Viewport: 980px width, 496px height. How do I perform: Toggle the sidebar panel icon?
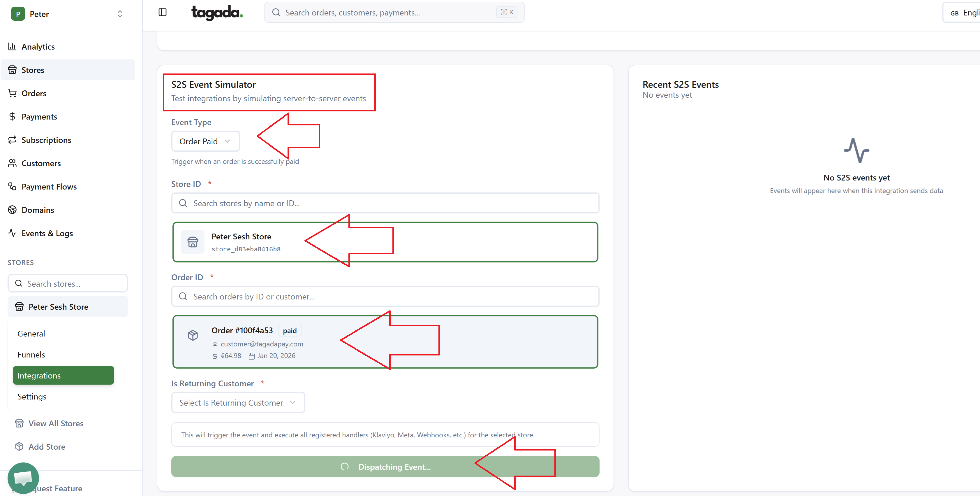click(x=163, y=13)
